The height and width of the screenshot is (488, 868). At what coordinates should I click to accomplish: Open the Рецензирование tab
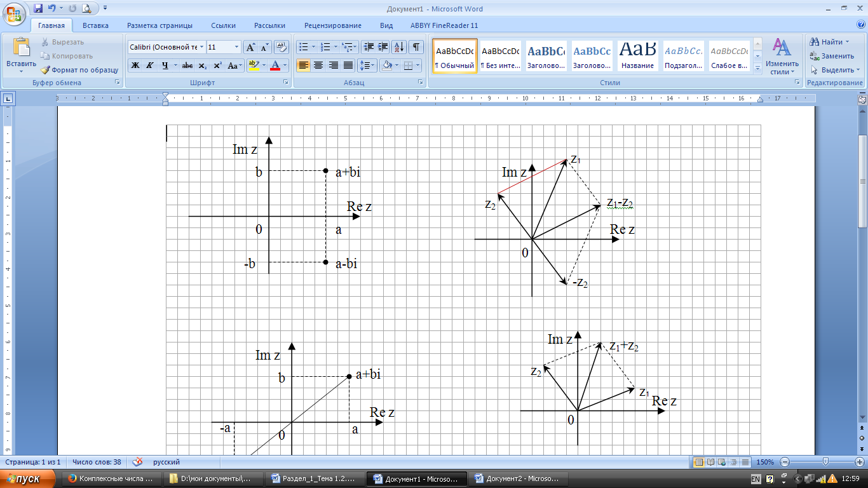click(333, 25)
